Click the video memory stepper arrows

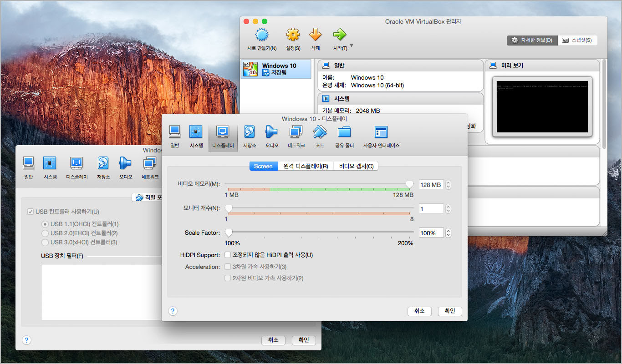[448, 185]
